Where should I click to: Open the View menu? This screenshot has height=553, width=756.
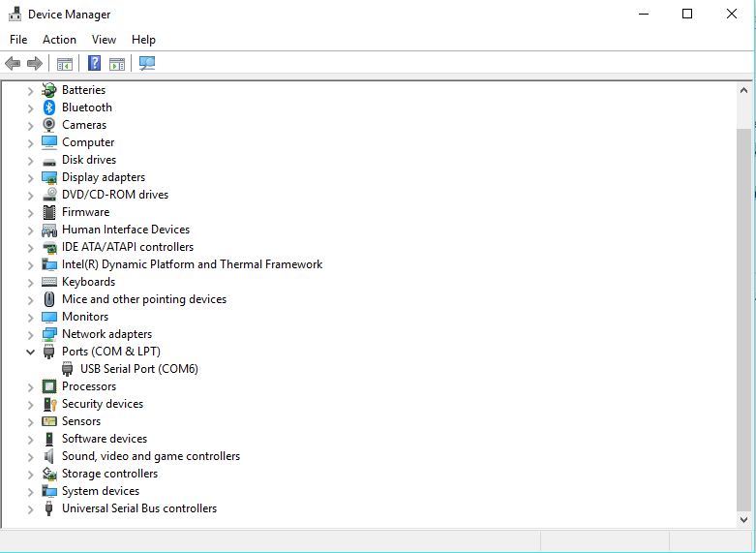click(x=104, y=40)
